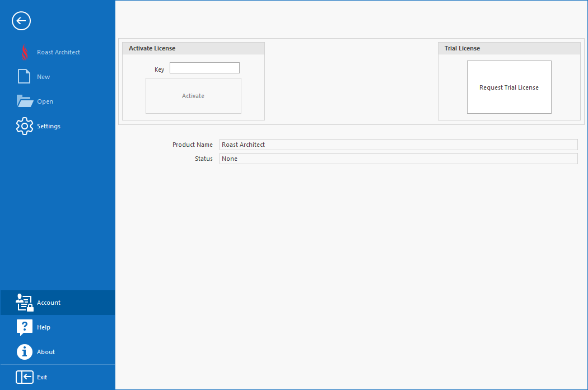Screen dimensions: 588x390
Task: Click the back arrow circle icon
Action: point(21,21)
